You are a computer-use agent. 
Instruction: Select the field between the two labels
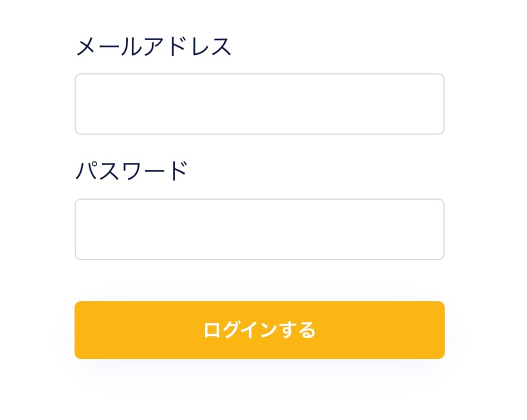click(260, 104)
